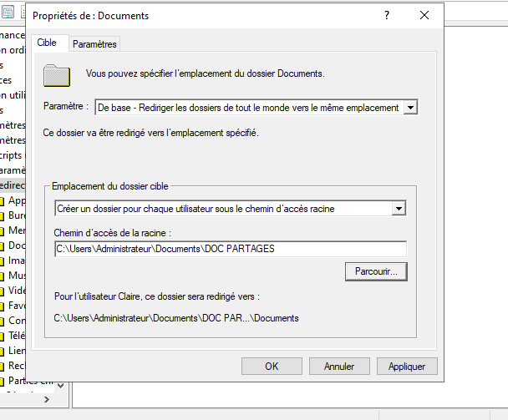Click the Vidéos folder icon in tree
This screenshot has height=420, width=508.
point(3,291)
